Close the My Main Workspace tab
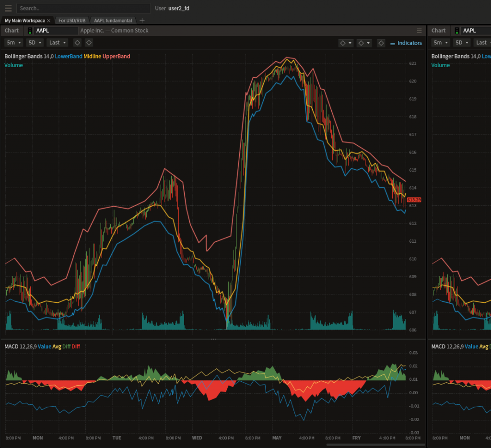Screen dimensions: 491x448 (49, 21)
